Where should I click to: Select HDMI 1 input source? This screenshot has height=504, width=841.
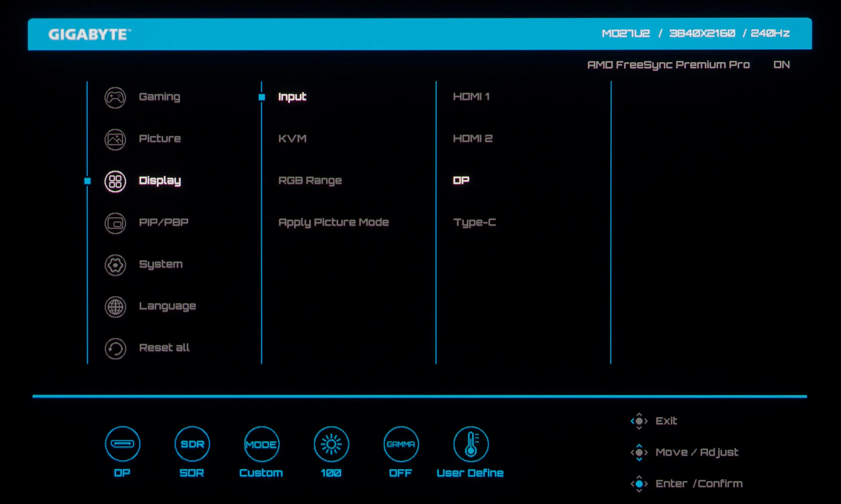point(471,97)
